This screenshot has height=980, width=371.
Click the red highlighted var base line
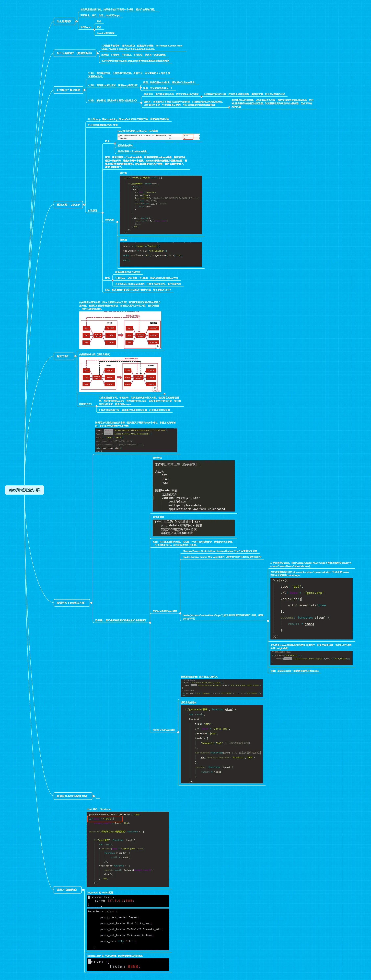point(105,819)
